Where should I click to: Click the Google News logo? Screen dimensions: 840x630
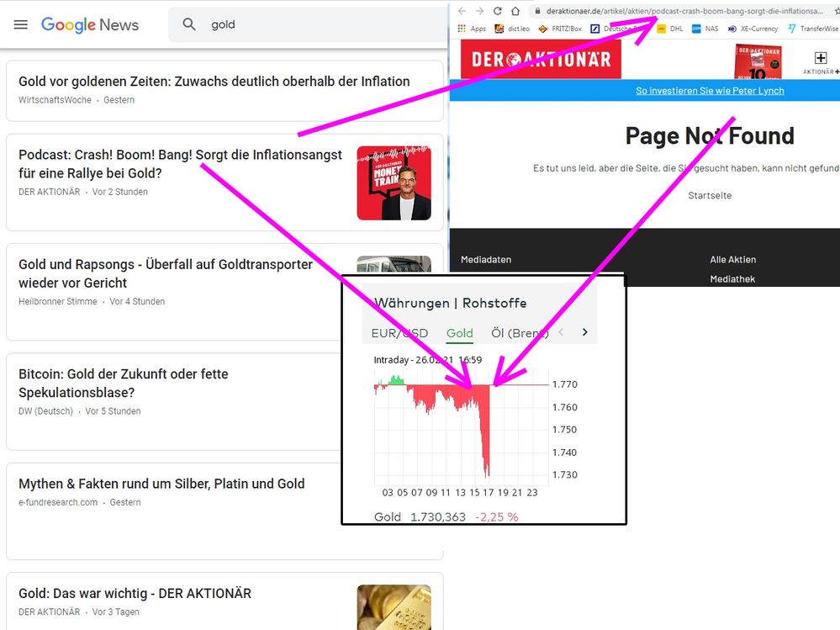89,24
